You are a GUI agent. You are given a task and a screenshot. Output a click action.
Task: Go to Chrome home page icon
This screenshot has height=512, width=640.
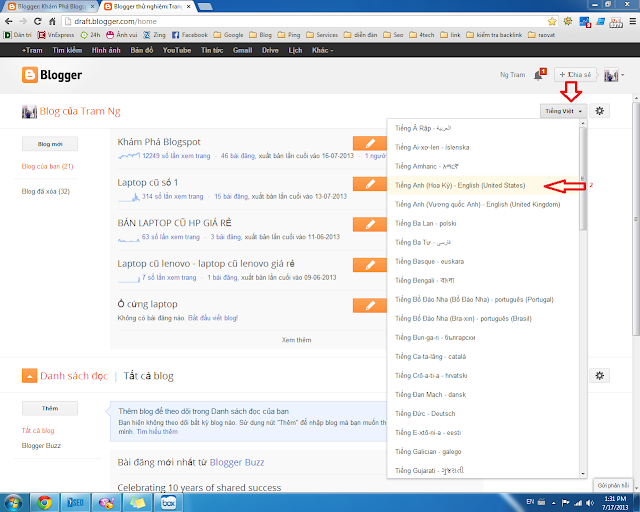(x=52, y=21)
